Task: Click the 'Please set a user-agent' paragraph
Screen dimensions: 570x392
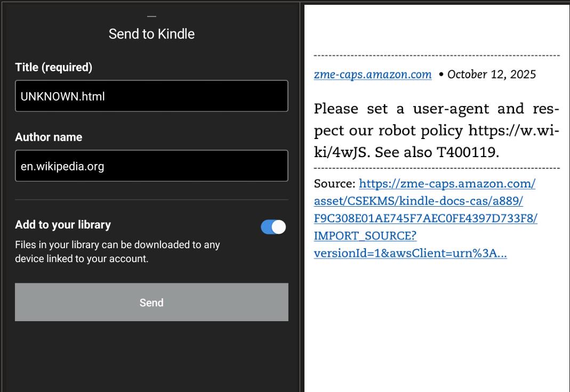Action: pyautogui.click(x=436, y=130)
